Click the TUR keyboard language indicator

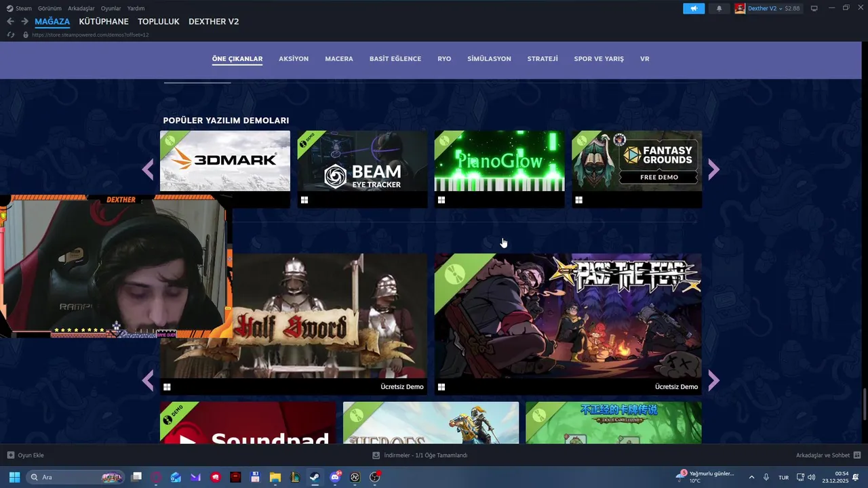pos(783,477)
